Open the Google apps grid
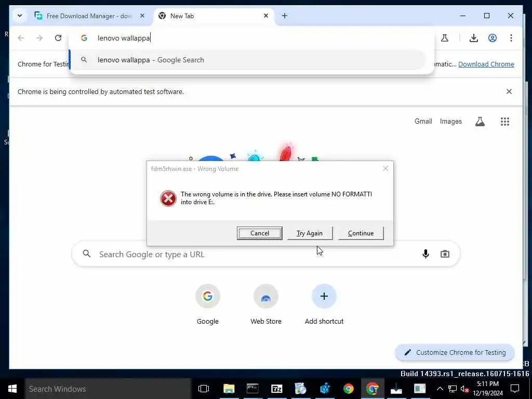 [505, 122]
